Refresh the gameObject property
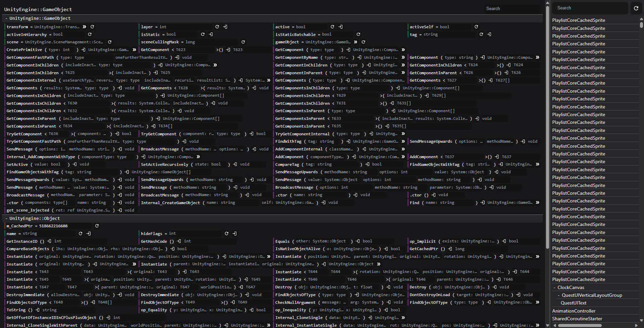Screen dimensions: 644x328 point(363,42)
